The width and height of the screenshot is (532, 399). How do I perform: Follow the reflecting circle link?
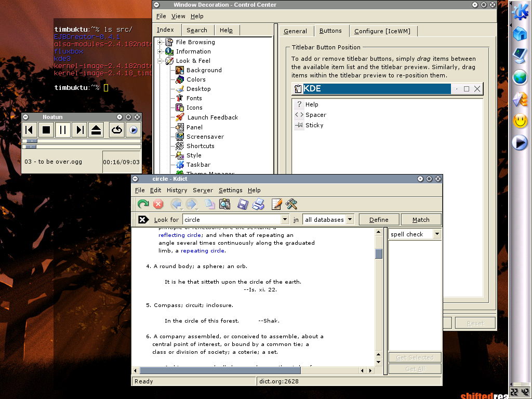[180, 235]
